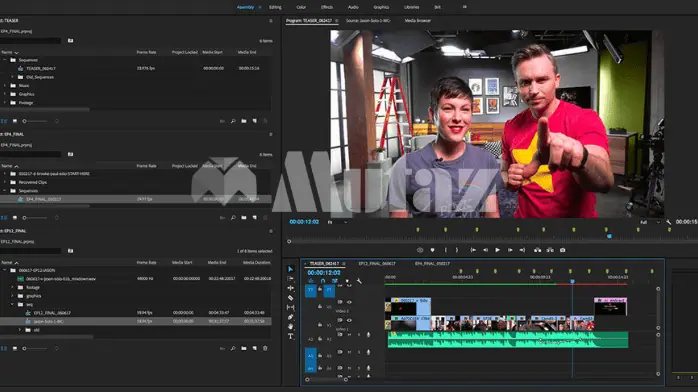Mute audio track A2

click(349, 335)
